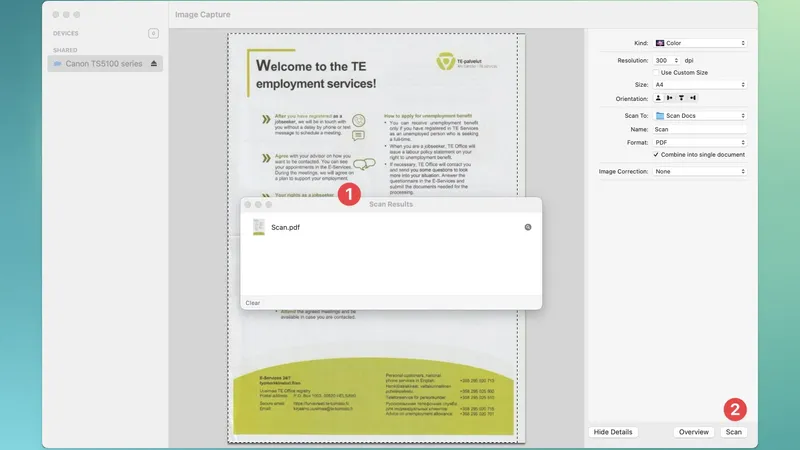Screen dimensions: 800x450
Task: Select the fourth orientation icon
Action: click(x=692, y=98)
